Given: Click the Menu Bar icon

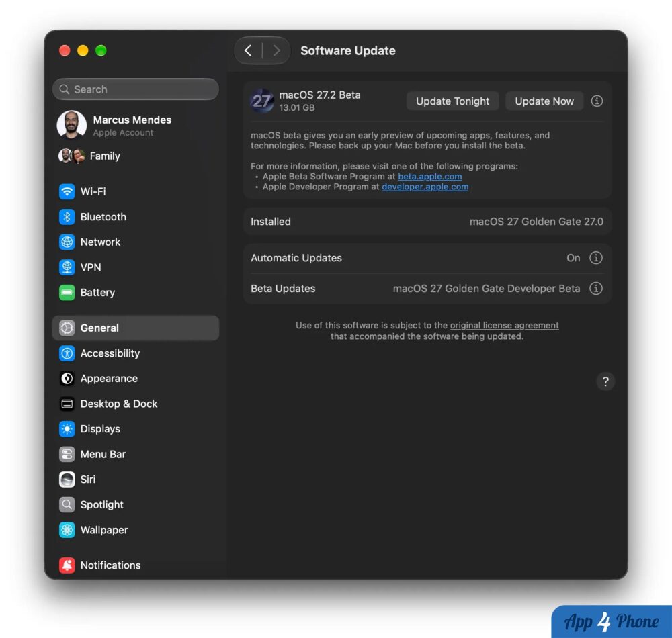Looking at the screenshot, I should click(67, 454).
